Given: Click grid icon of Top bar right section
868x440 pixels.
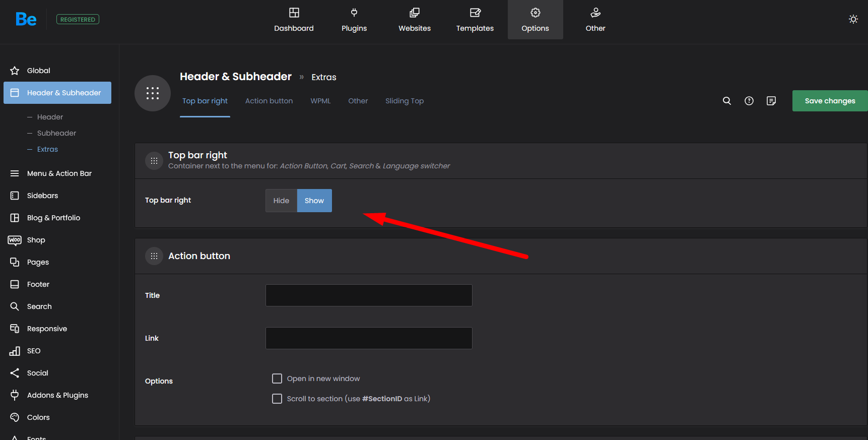Looking at the screenshot, I should (x=154, y=161).
